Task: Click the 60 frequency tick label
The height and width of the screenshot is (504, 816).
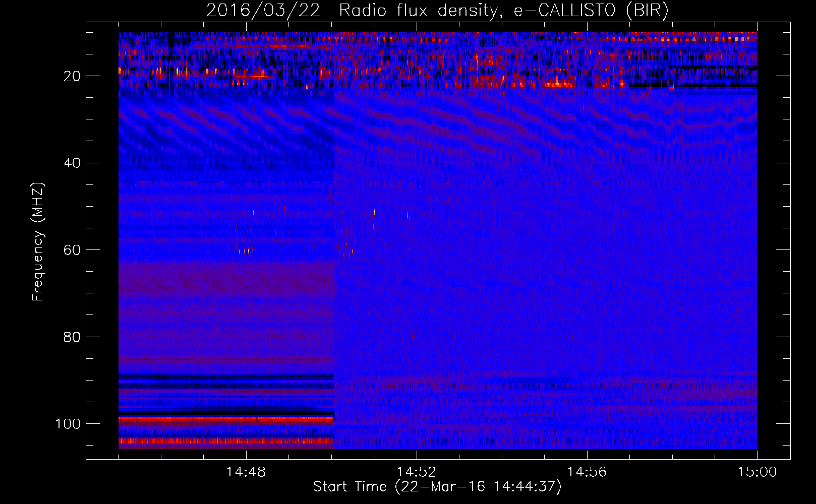Action: point(72,250)
